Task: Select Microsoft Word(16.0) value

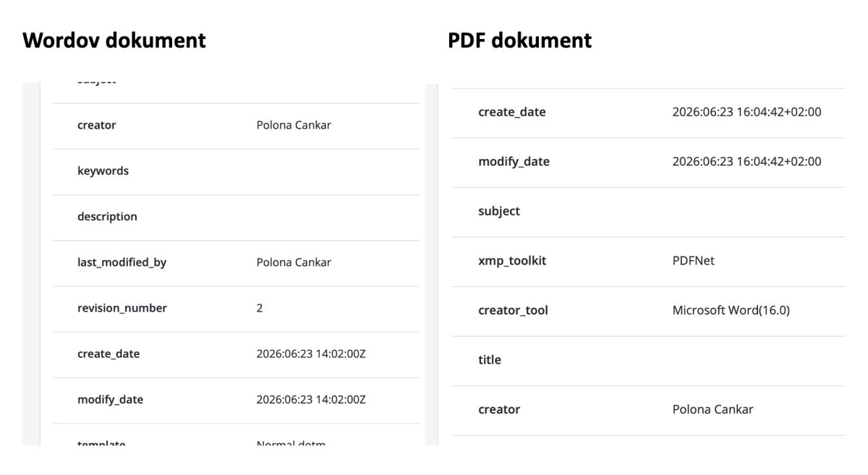Action: (x=731, y=310)
